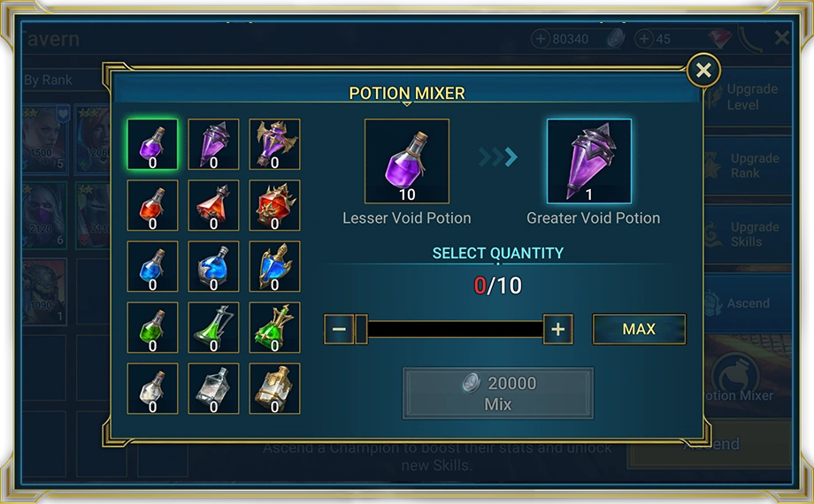Select the Lesser Arcane white potion
Screen dimensions: 814x504
click(152, 389)
